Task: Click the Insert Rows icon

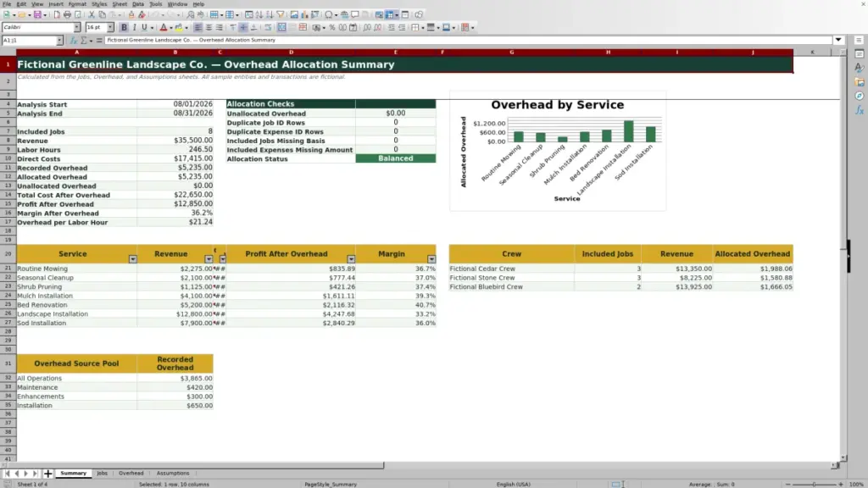Action: tap(213, 14)
